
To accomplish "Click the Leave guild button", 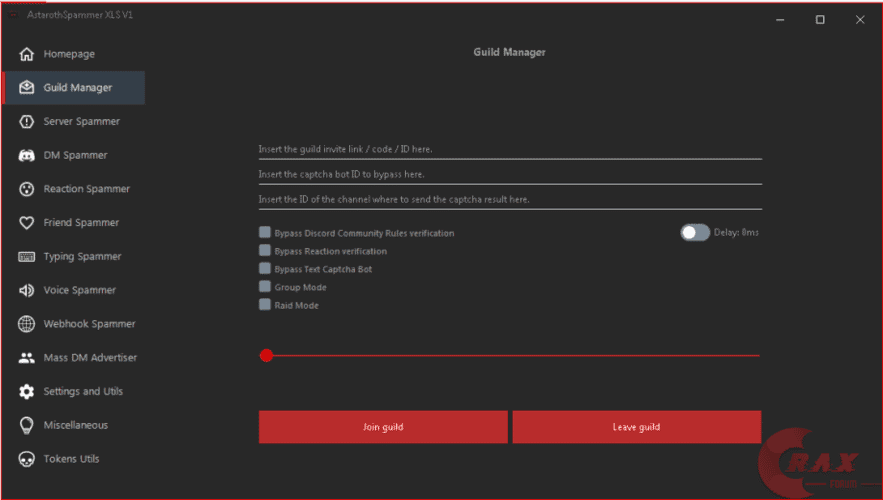I will click(636, 427).
